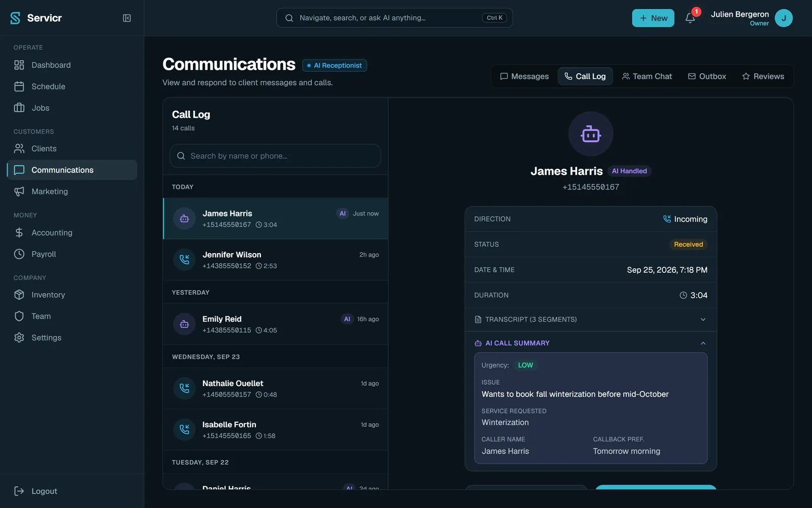Open Nathalie Ouellet's call entry
The width and height of the screenshot is (812, 508).
276,388
